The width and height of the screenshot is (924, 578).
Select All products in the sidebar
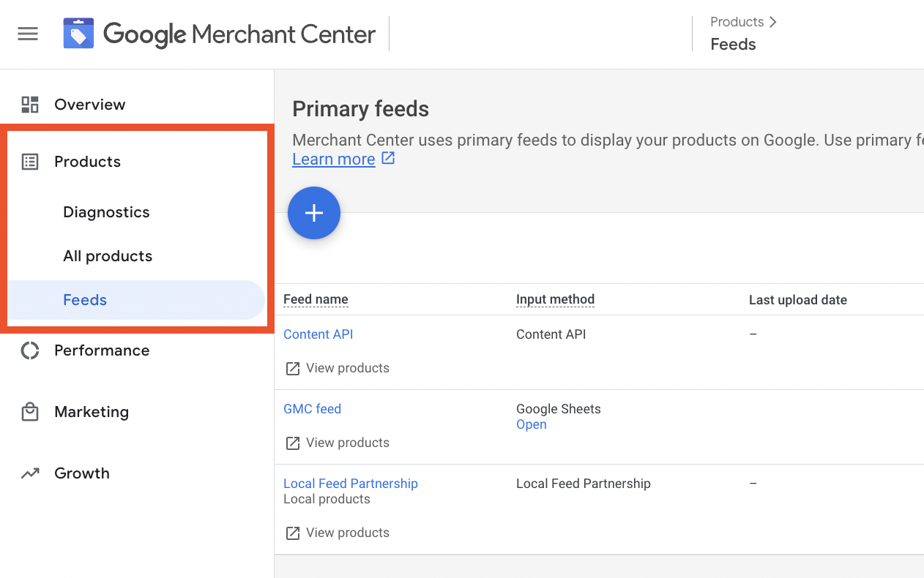click(x=108, y=256)
